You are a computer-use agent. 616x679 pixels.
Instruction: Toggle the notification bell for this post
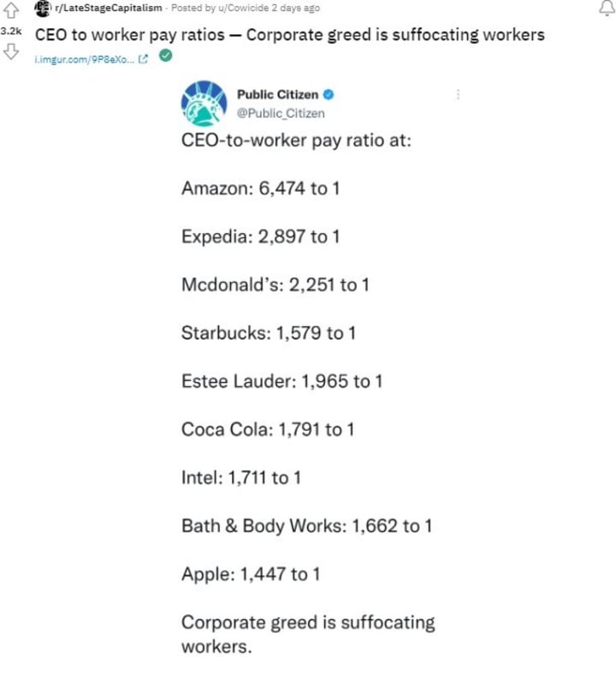[x=607, y=9]
